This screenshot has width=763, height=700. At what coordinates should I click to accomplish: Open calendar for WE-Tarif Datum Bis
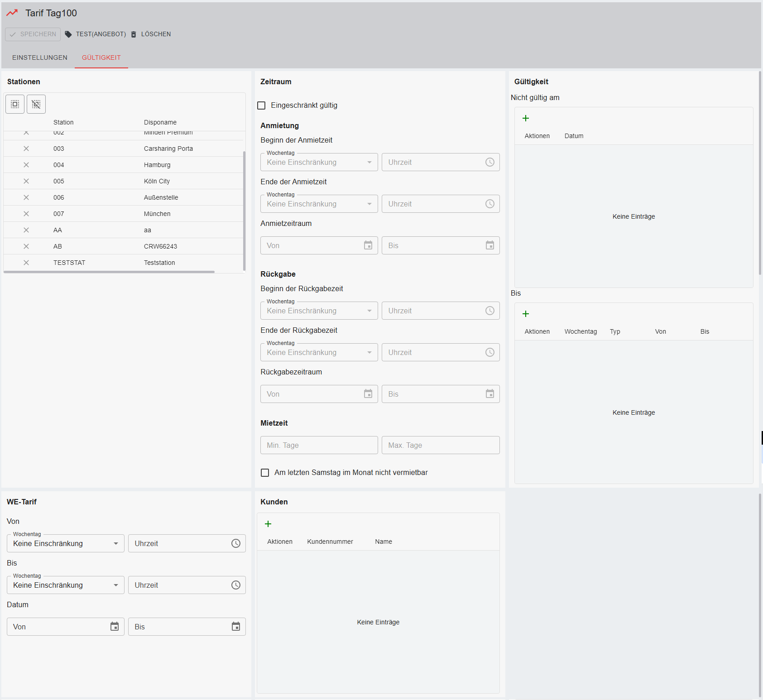pos(236,627)
